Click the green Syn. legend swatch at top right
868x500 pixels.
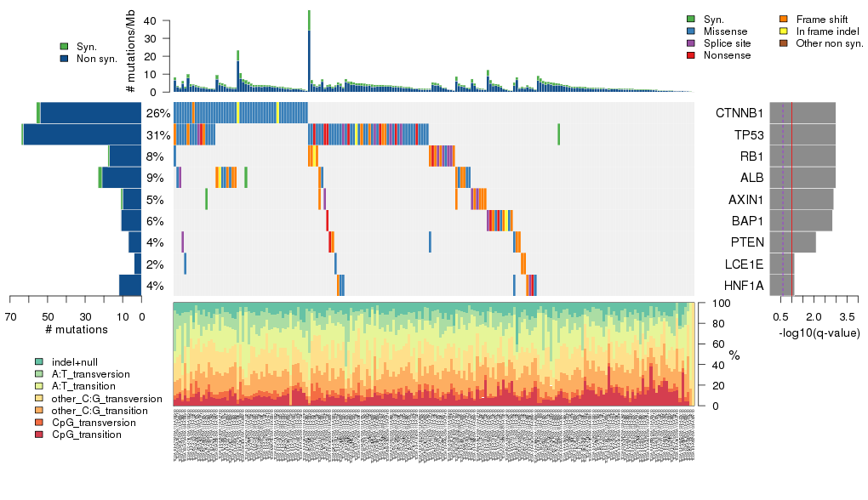(691, 19)
